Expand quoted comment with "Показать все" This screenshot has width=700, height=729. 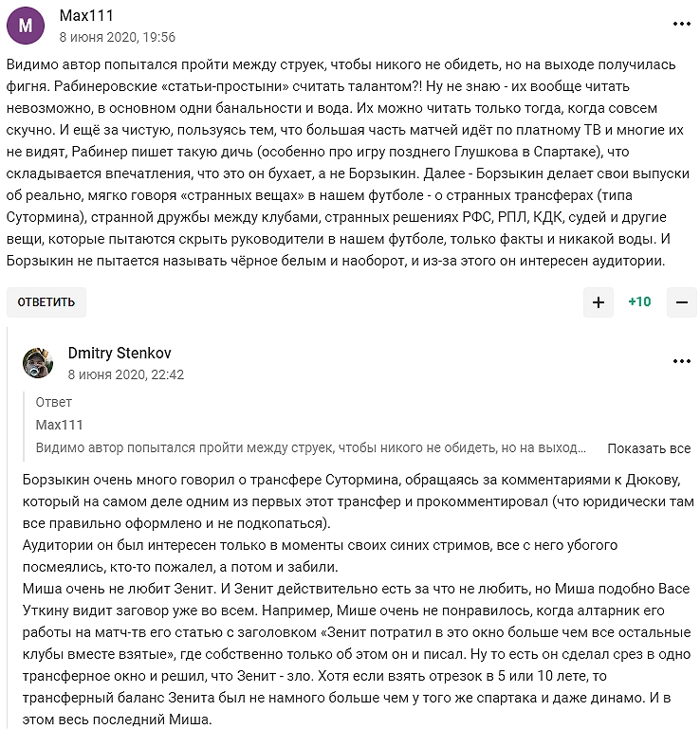tap(649, 448)
